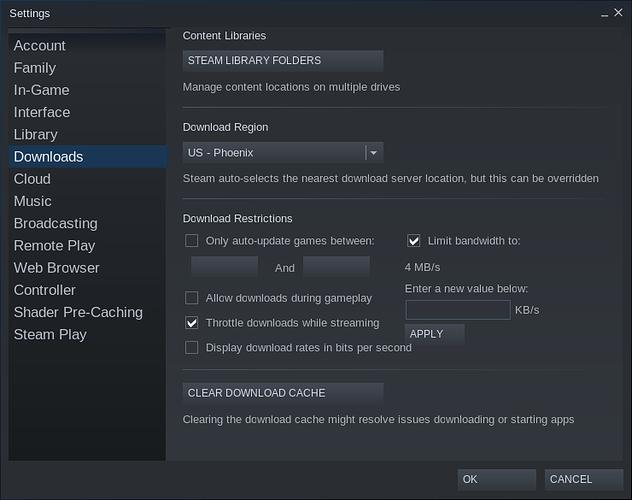The image size is (632, 500).
Task: Apply the new bandwidth limit
Action: coord(434,334)
